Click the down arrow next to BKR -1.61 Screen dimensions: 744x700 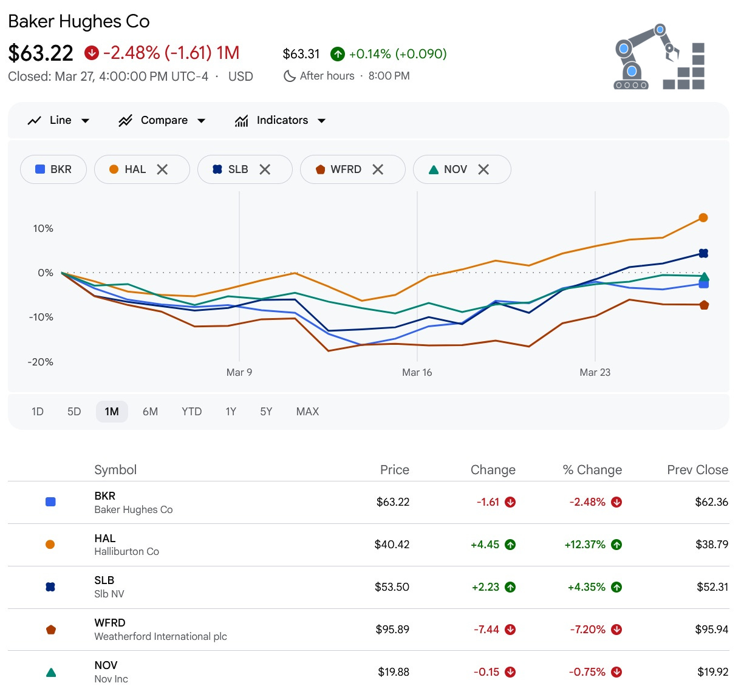[x=510, y=502]
